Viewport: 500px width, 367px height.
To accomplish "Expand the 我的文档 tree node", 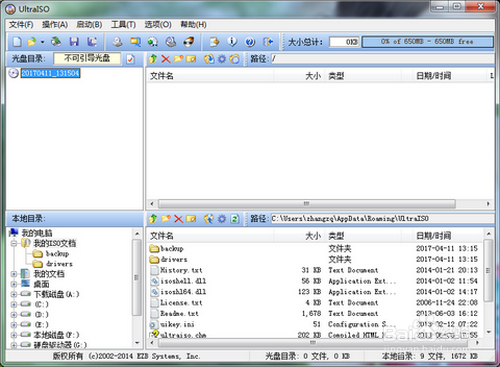I will 14,274.
